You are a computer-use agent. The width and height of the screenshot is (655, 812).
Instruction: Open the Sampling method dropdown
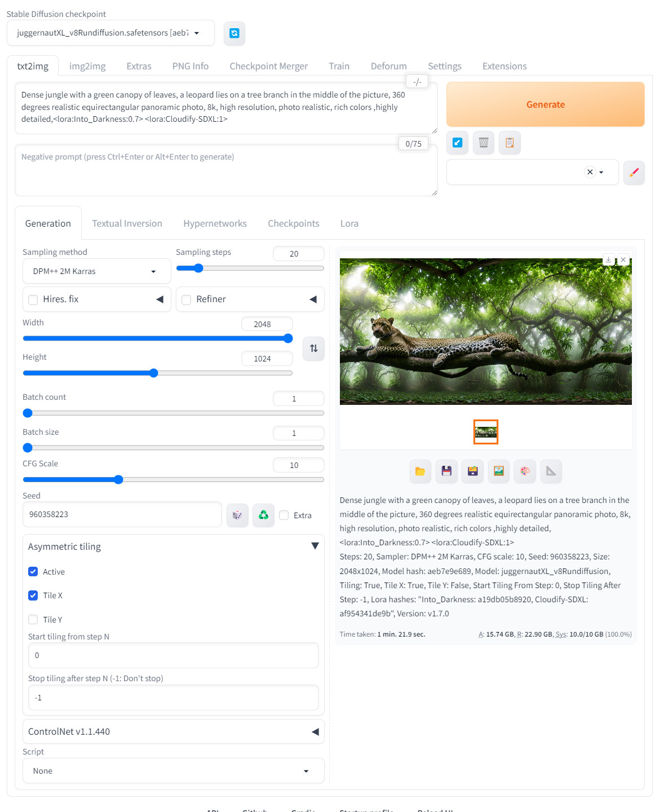tap(96, 271)
